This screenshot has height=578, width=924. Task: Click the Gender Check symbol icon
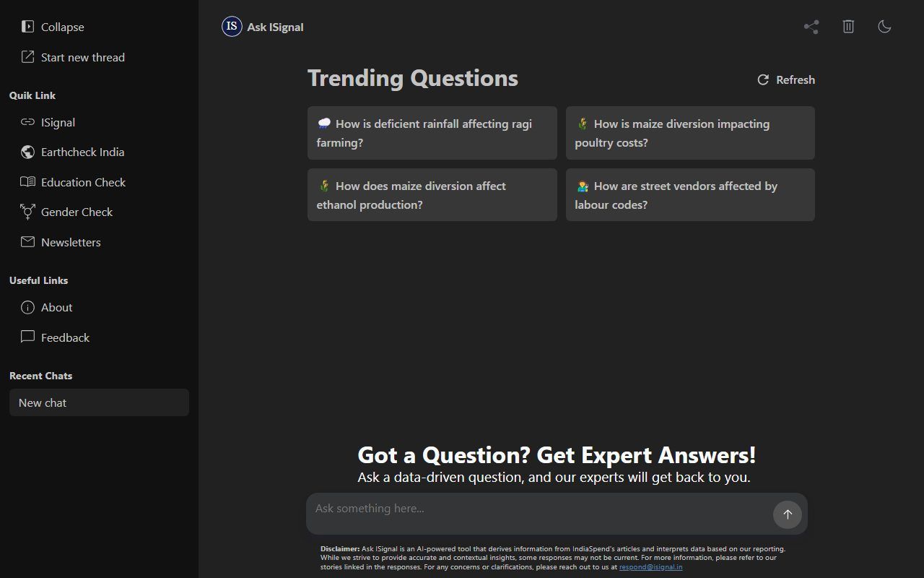click(x=27, y=212)
